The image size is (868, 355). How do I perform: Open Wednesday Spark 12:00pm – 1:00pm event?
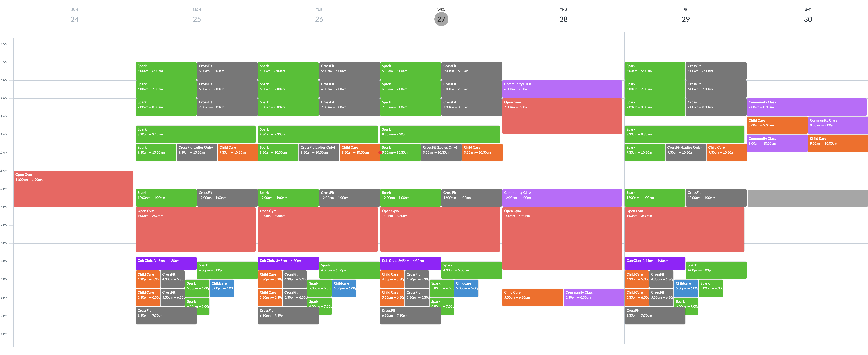coord(410,198)
